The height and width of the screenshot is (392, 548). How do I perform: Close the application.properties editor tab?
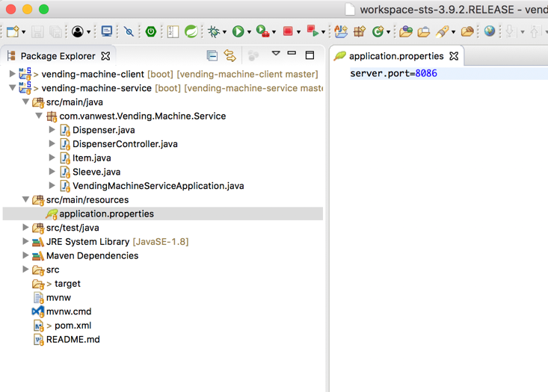tap(454, 56)
